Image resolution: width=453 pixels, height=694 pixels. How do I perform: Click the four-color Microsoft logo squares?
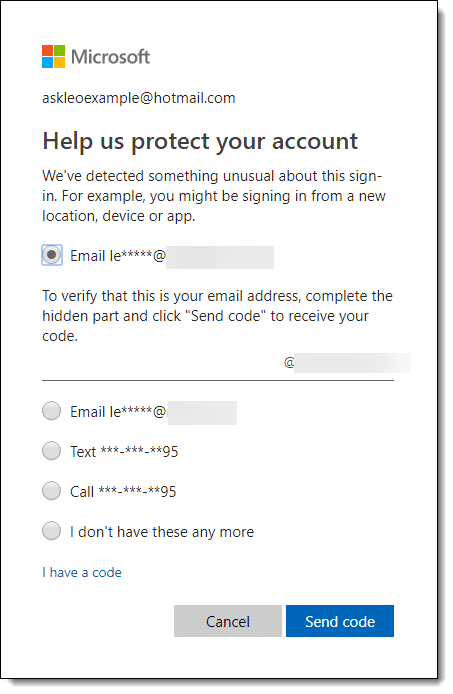(x=54, y=57)
